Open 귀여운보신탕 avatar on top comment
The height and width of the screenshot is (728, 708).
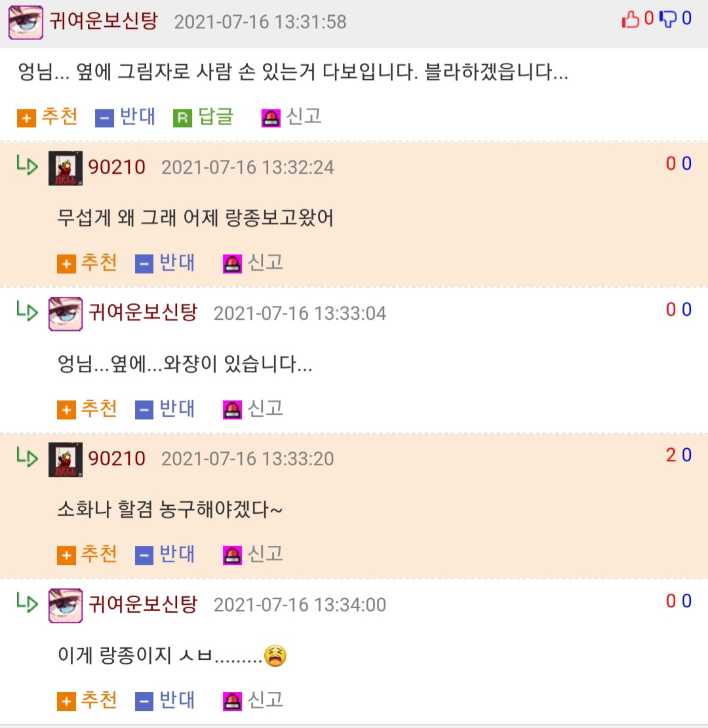[26, 22]
